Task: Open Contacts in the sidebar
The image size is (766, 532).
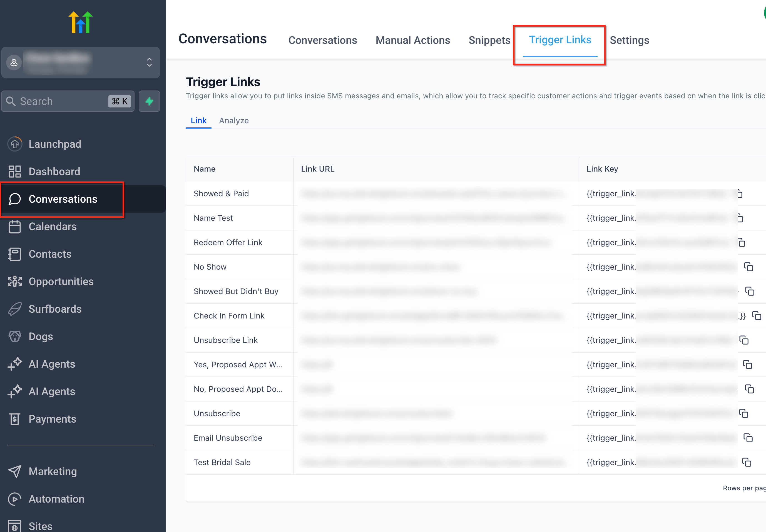Action: (x=50, y=254)
